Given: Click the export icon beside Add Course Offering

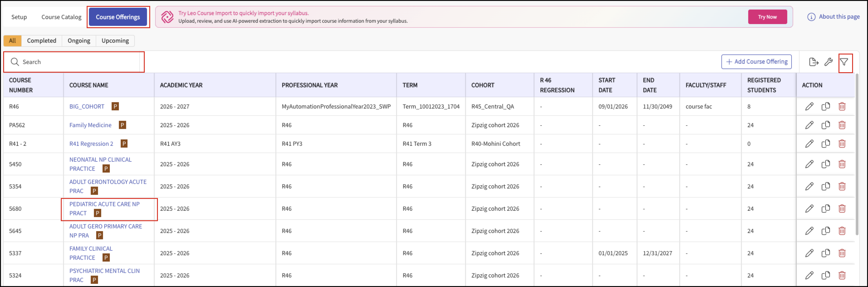Looking at the screenshot, I should tap(813, 62).
